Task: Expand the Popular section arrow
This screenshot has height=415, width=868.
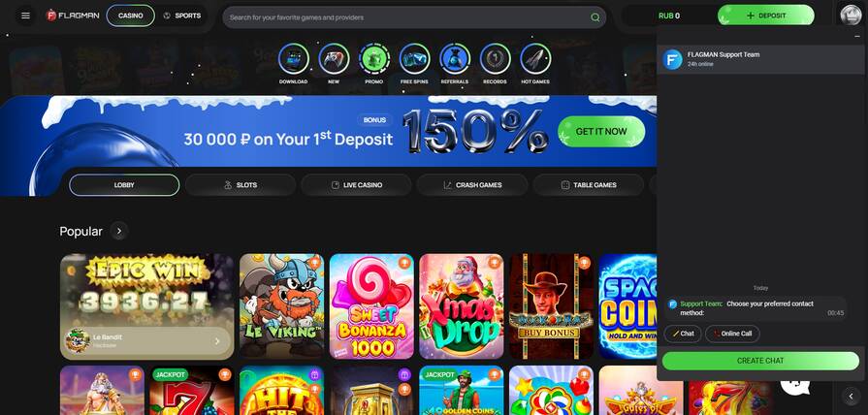Action: [119, 231]
